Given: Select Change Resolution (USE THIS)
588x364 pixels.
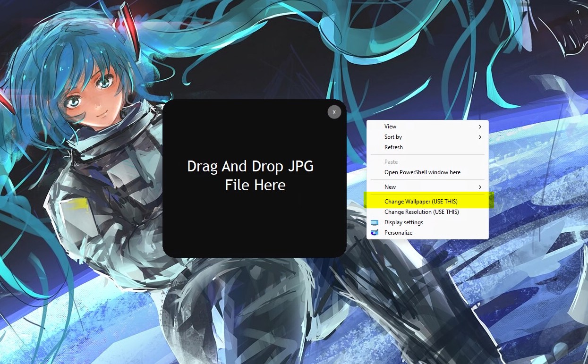Looking at the screenshot, I should 427,212.
